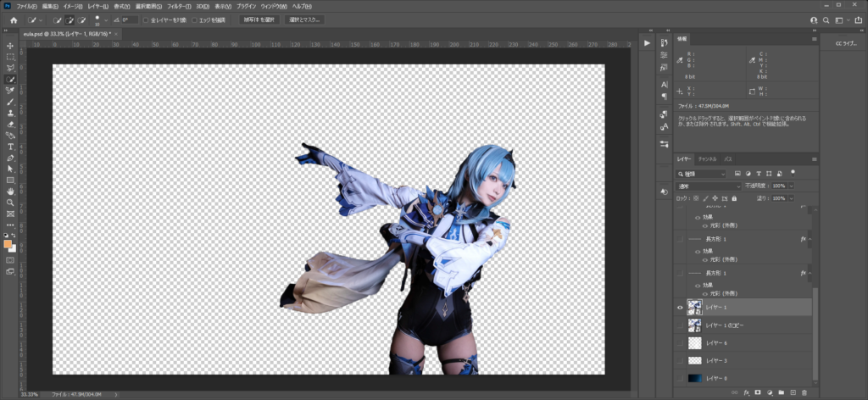This screenshot has height=400, width=868.
Task: Click the 33.33% zoom level field
Action: pyautogui.click(x=29, y=395)
